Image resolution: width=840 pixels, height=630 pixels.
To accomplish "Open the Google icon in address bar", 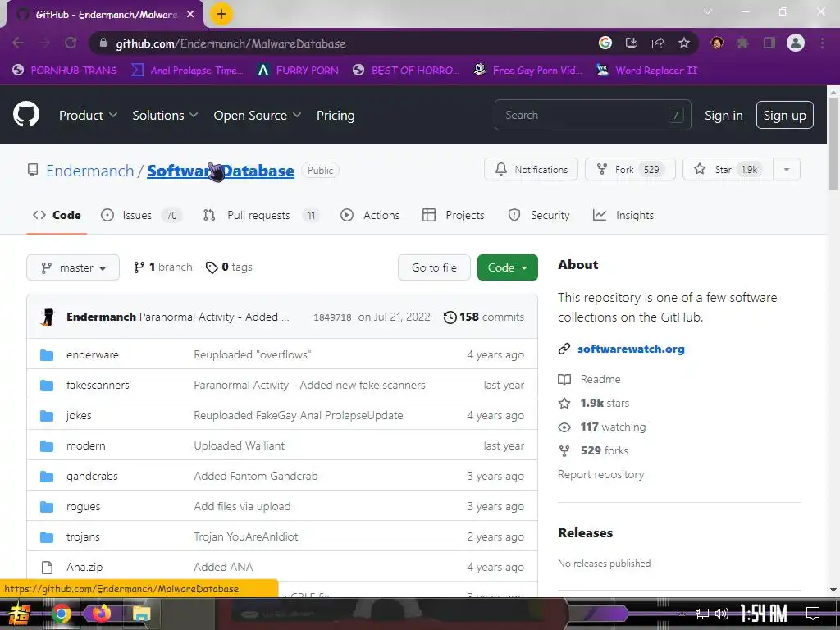I will (x=605, y=43).
